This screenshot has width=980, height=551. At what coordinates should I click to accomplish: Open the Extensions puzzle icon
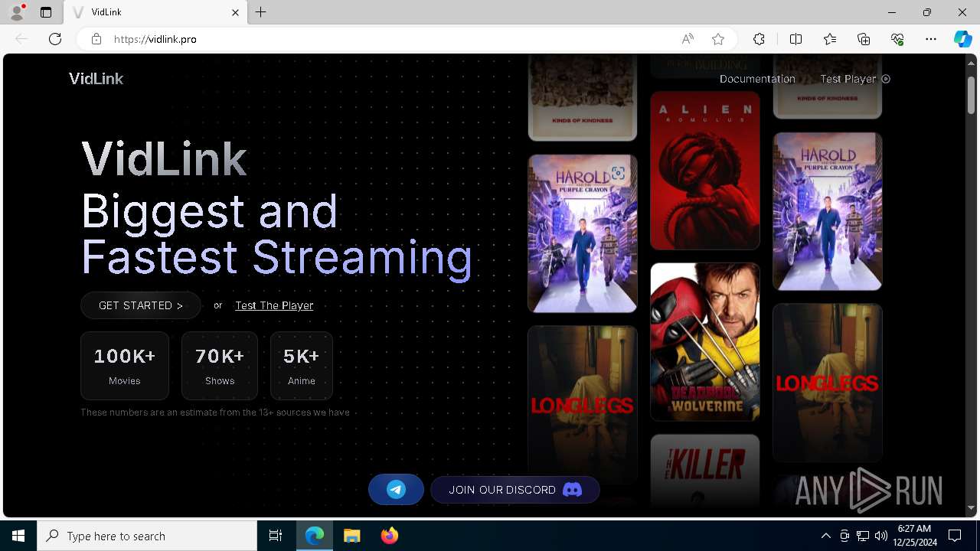click(759, 39)
